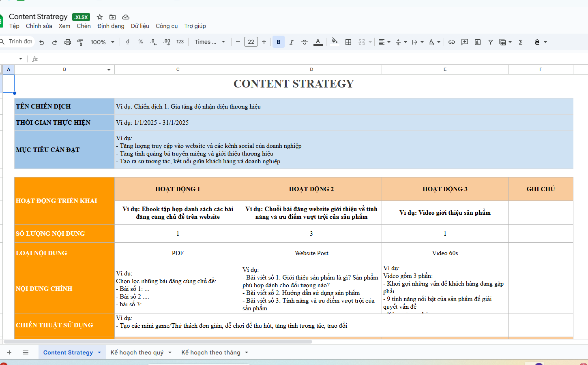Switch to Kế hoạch theo tháng tab
The width and height of the screenshot is (588, 365).
click(211, 352)
